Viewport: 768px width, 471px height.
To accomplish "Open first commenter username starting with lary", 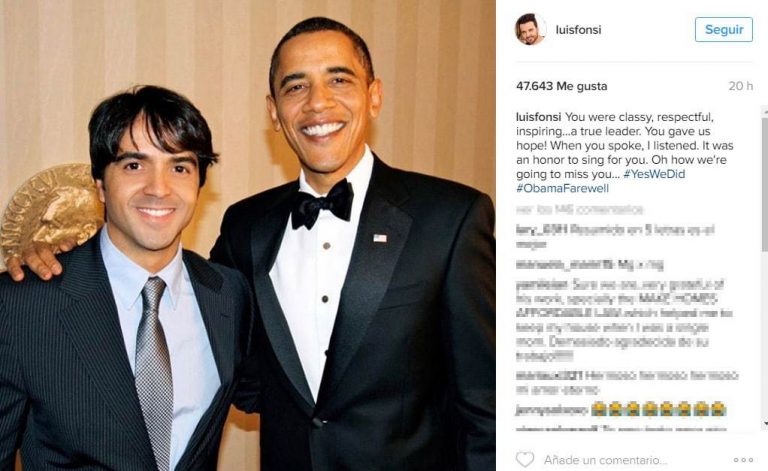I will point(542,230).
